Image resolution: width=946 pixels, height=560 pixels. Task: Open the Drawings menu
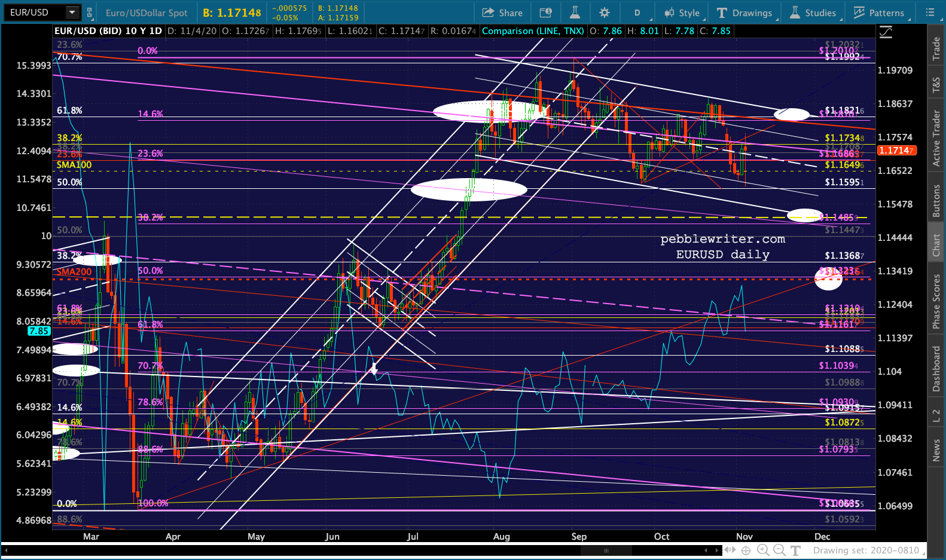click(x=744, y=13)
